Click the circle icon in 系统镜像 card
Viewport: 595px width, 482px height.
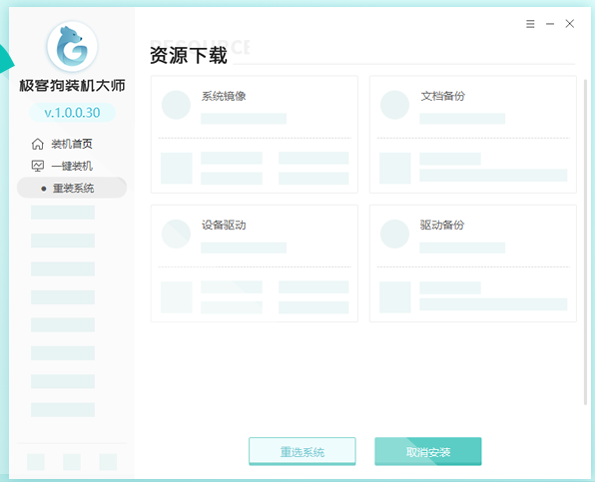tap(176, 105)
